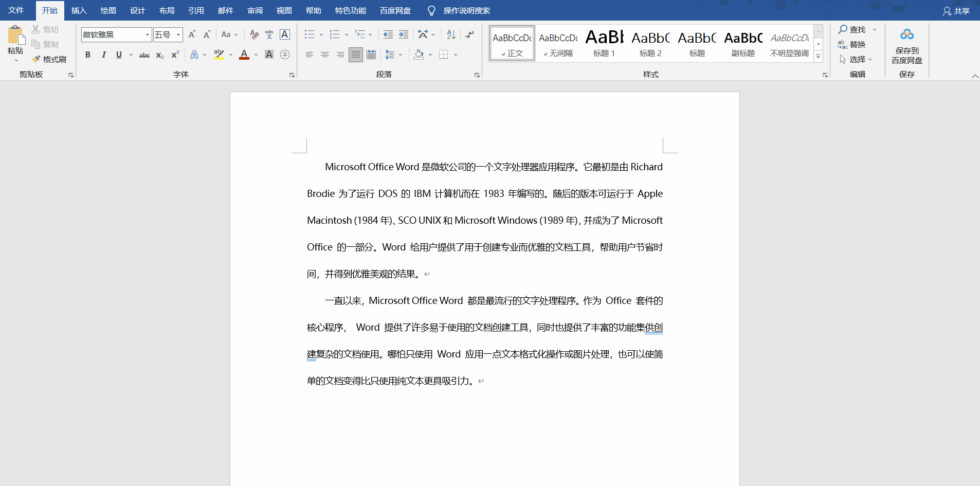Viewport: 980px width, 486px height.
Task: Decrease paragraph indent
Action: point(388,34)
